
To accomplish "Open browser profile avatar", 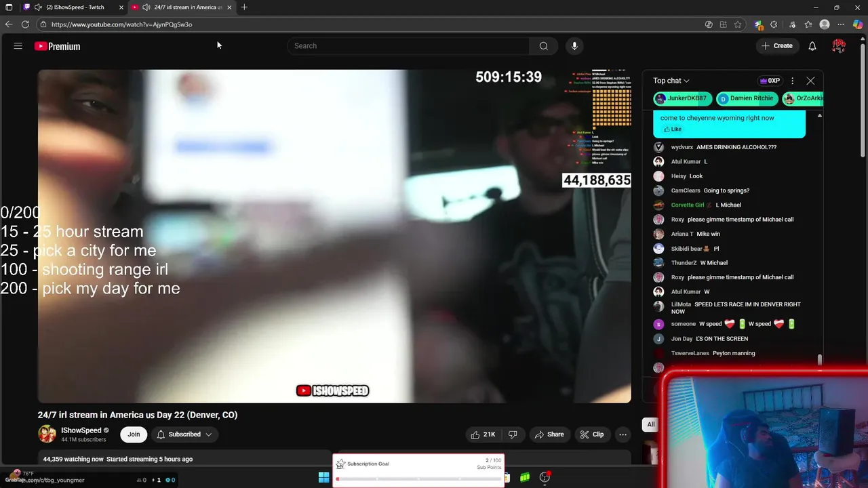I will point(825,24).
